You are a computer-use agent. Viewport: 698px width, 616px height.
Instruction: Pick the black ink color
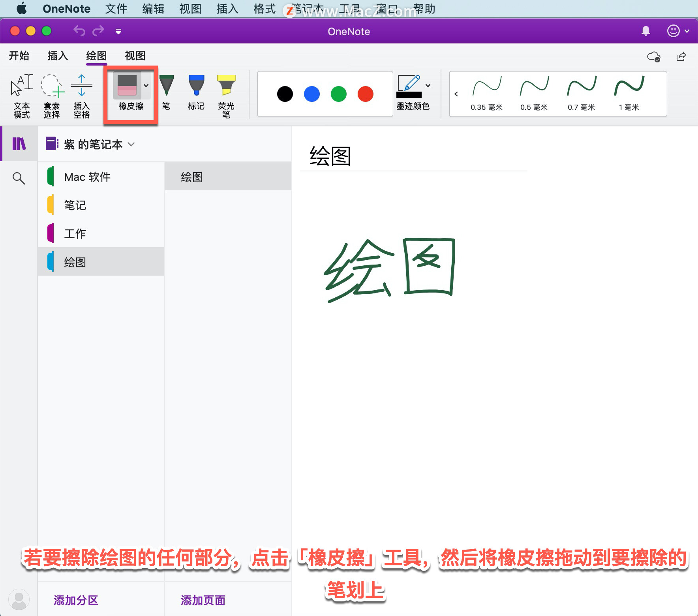point(285,94)
